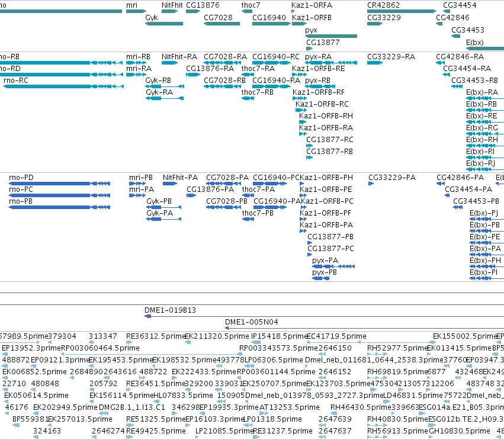Click the E(bx)-RG transcript label

[x=482, y=128]
